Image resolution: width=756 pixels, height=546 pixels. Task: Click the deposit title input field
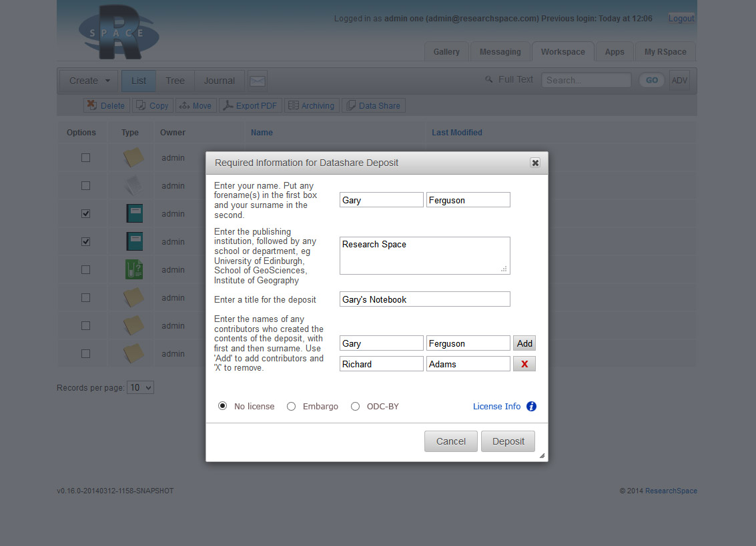click(424, 299)
